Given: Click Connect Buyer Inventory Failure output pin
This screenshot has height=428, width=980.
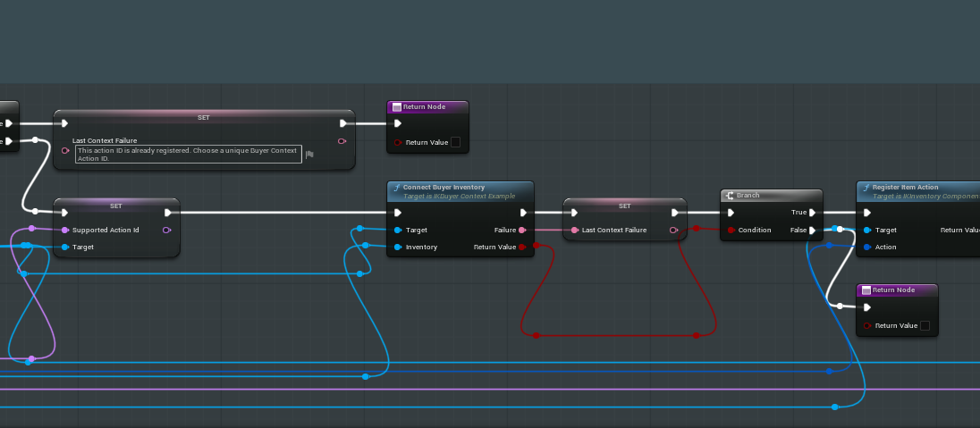Looking at the screenshot, I should tap(522, 230).
